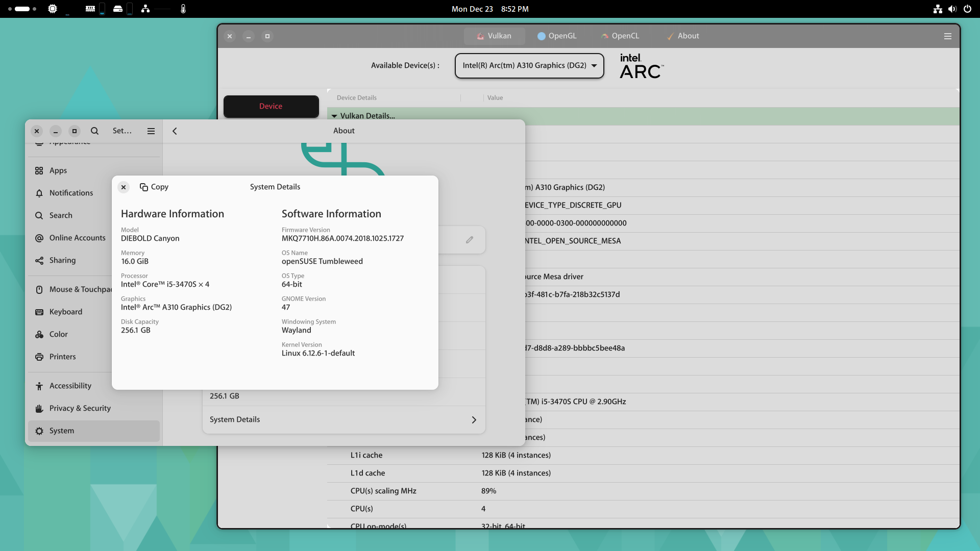Viewport: 980px width, 551px height.
Task: Collapse the Vulkan Details tree row
Action: (334, 116)
